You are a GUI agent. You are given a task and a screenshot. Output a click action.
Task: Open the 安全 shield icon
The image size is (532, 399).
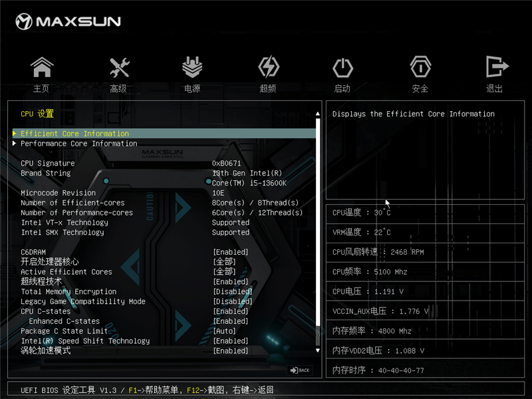click(420, 67)
